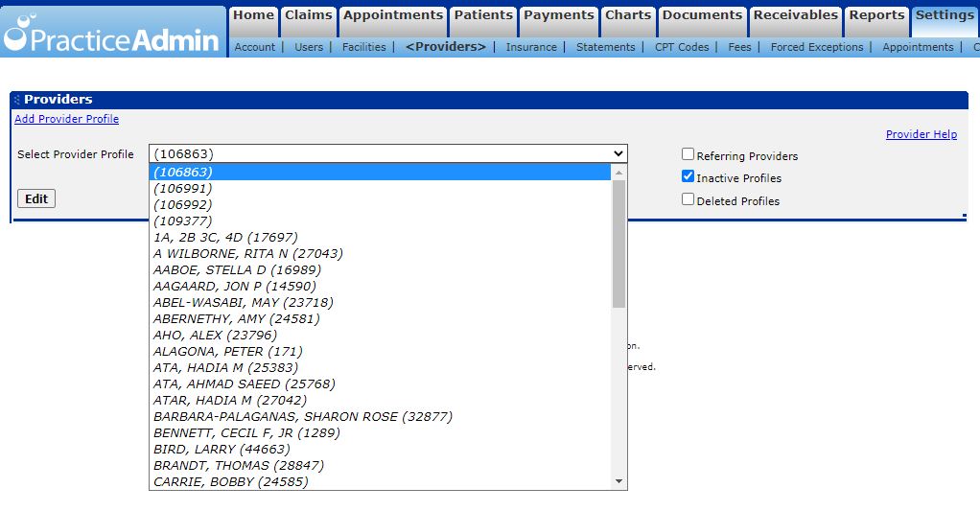Screen dimensions: 980x511
Task: Open Forced Exceptions settings
Action: click(817, 47)
